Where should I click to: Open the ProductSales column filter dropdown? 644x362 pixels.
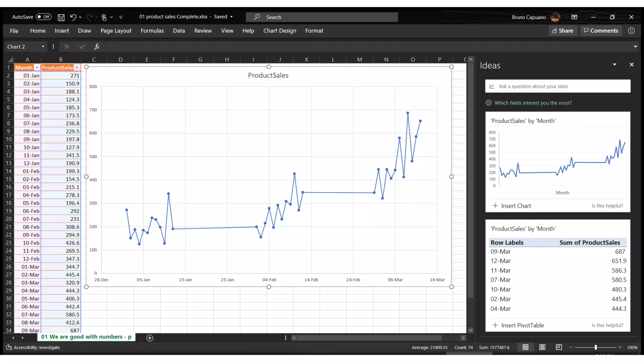(x=77, y=68)
